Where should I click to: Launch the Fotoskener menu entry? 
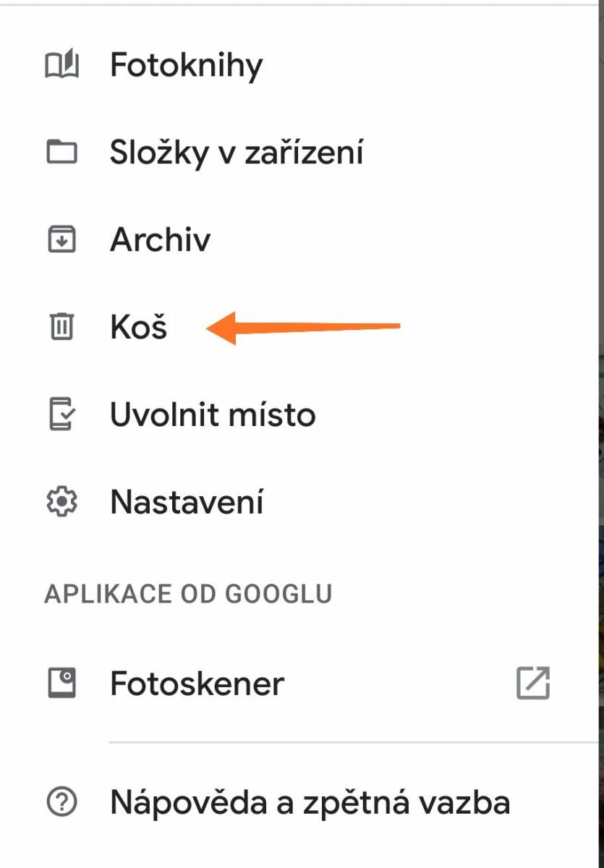tap(297, 683)
